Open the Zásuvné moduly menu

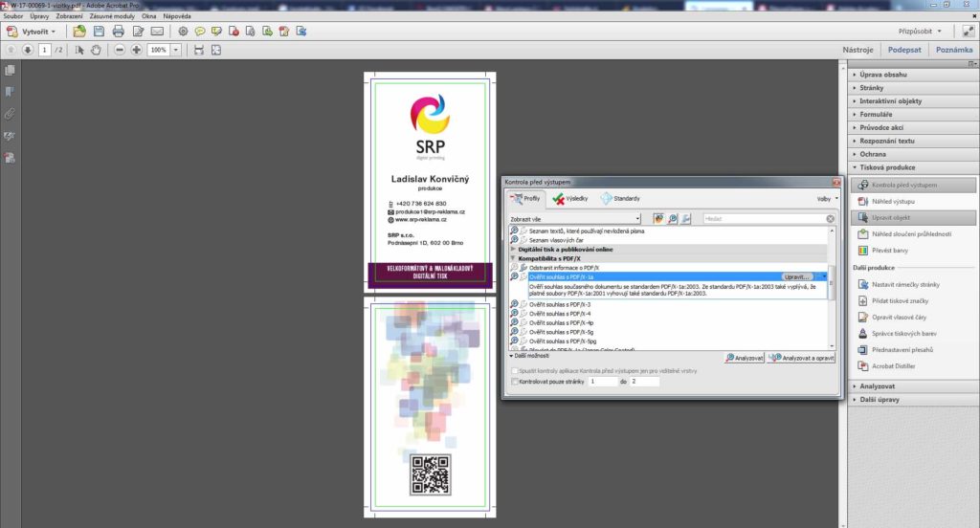(x=112, y=16)
